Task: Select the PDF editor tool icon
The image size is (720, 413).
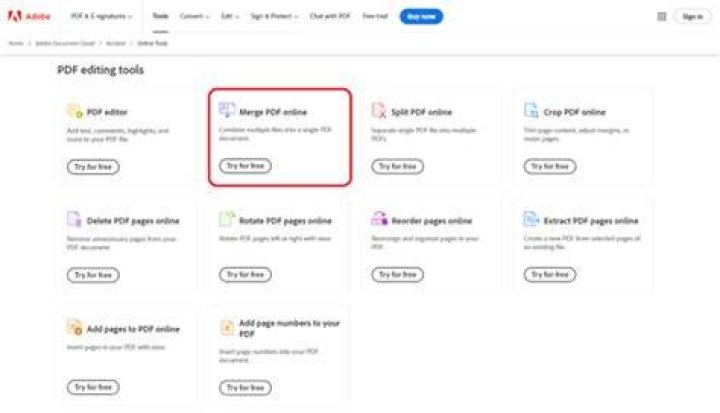Action: [75, 111]
